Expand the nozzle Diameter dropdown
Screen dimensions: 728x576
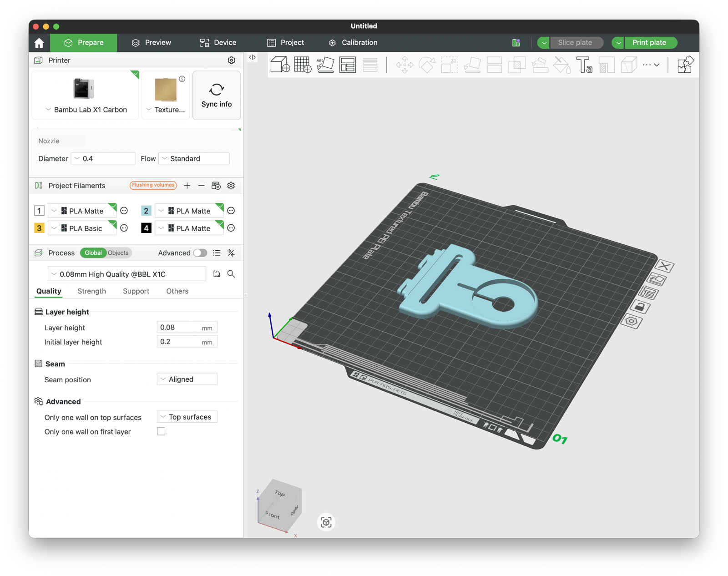coord(103,158)
